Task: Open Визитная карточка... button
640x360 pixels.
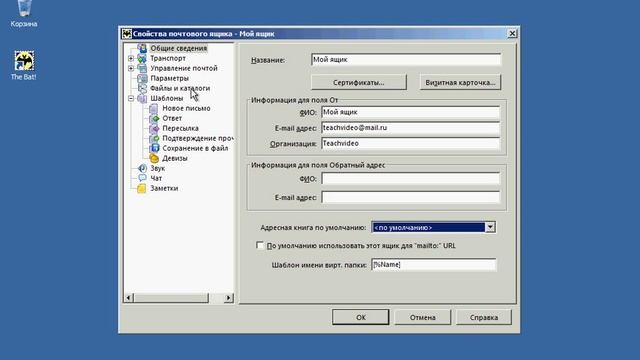Action: 460,82
